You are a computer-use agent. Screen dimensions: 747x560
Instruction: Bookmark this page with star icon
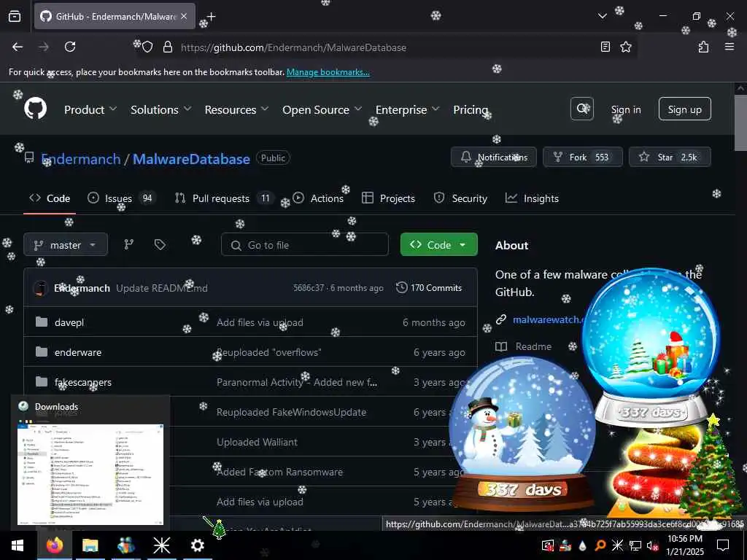point(626,47)
